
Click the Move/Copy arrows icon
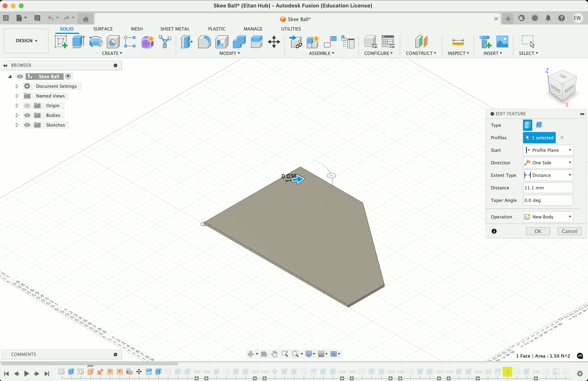click(274, 42)
